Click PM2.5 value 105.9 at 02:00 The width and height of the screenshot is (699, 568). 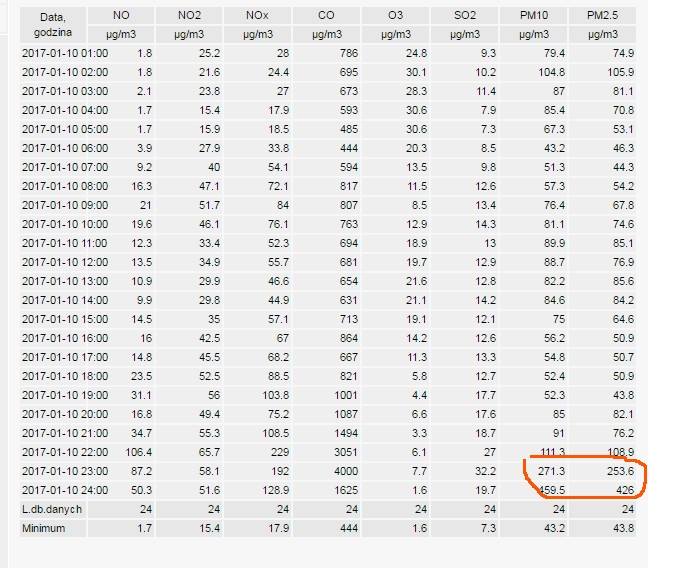click(x=621, y=72)
